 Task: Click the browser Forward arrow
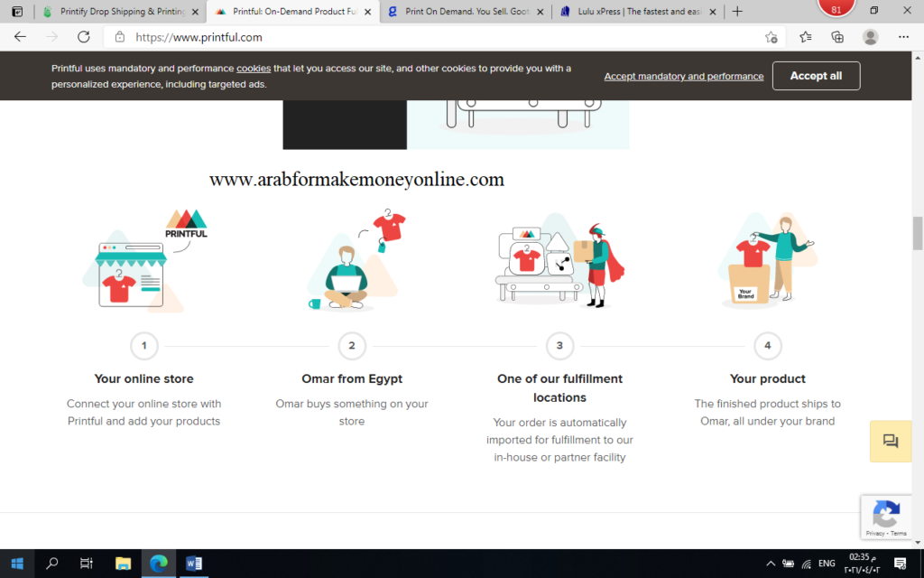51,36
